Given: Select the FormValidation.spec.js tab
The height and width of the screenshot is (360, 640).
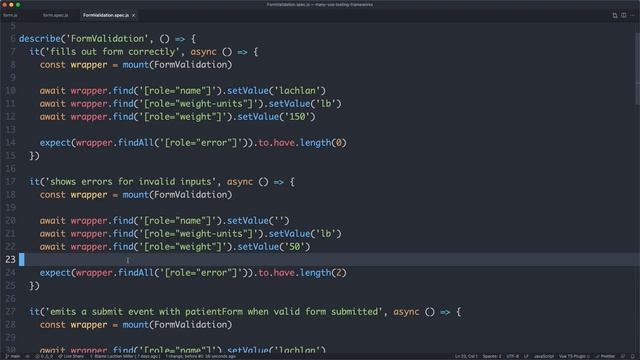Looking at the screenshot, I should click(x=106, y=15).
